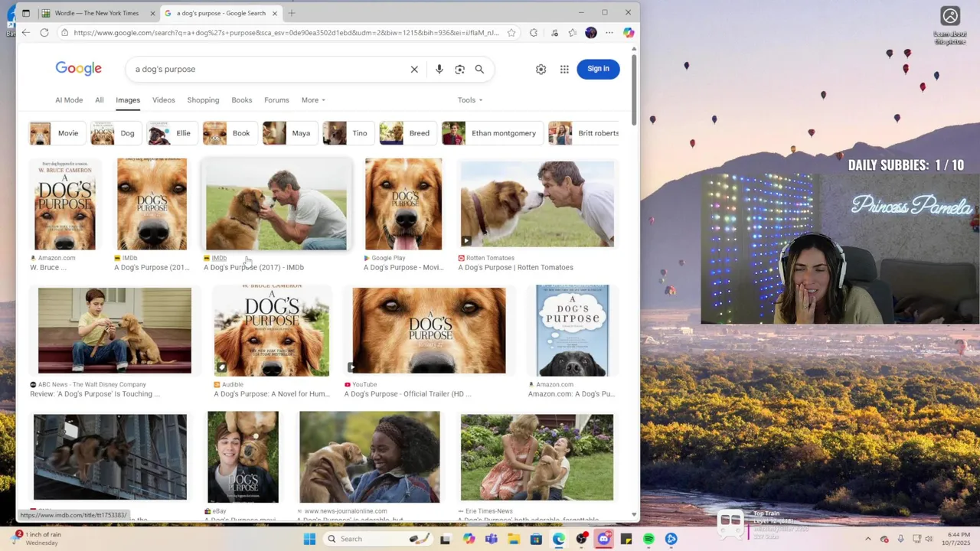The height and width of the screenshot is (551, 980).
Task: Switch to the Videos tab
Action: coord(163,100)
